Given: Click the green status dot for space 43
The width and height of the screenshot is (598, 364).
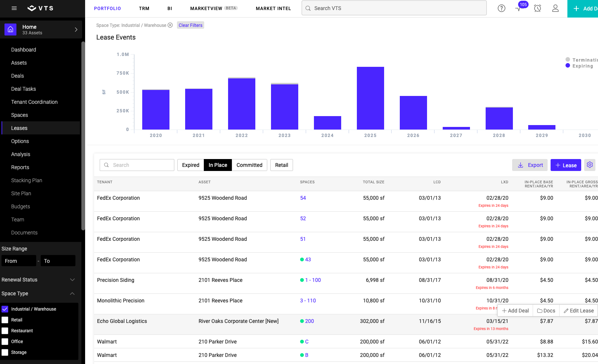Looking at the screenshot, I should 302,259.
